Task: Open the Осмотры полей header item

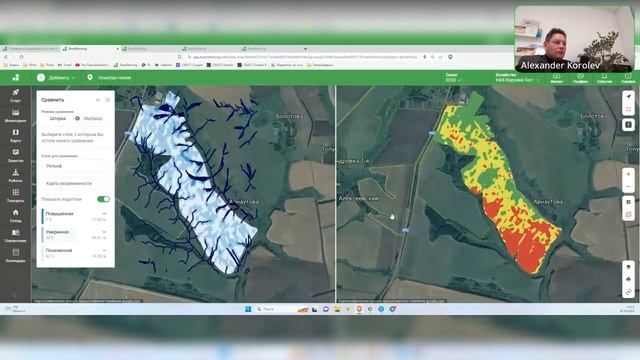Action: pos(109,78)
